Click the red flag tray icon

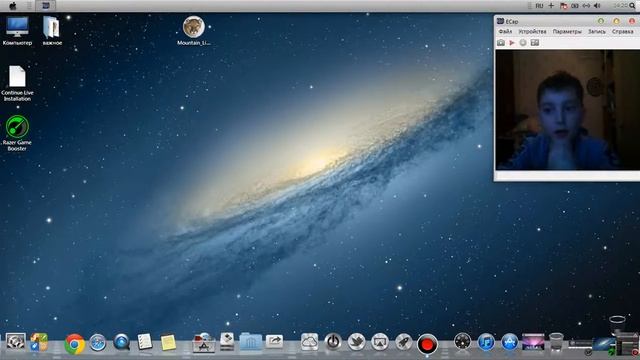click(564, 6)
